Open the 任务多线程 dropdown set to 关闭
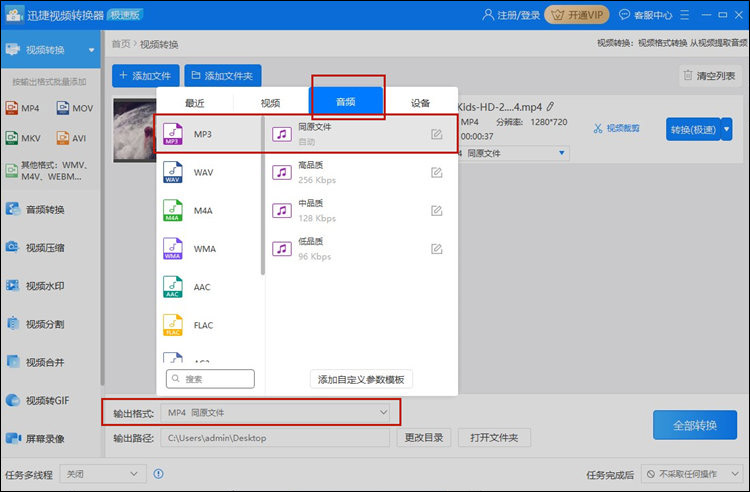The height and width of the screenshot is (492, 750). coord(103,474)
